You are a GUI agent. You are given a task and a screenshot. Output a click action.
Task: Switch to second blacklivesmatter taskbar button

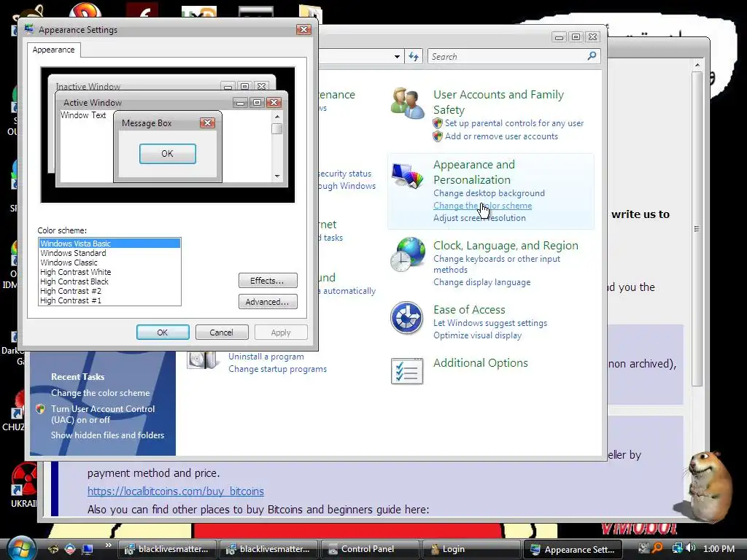pos(268,549)
